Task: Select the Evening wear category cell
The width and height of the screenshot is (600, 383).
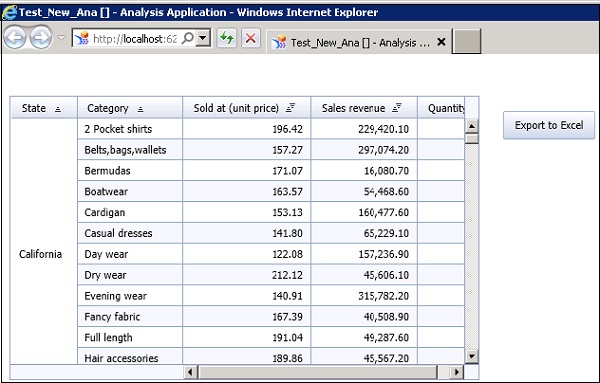Action: click(x=130, y=296)
